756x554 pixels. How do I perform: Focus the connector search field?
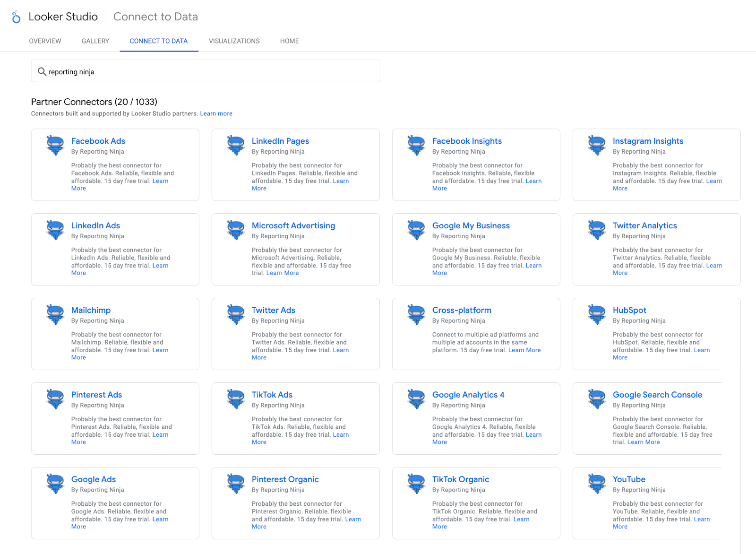[x=206, y=71]
